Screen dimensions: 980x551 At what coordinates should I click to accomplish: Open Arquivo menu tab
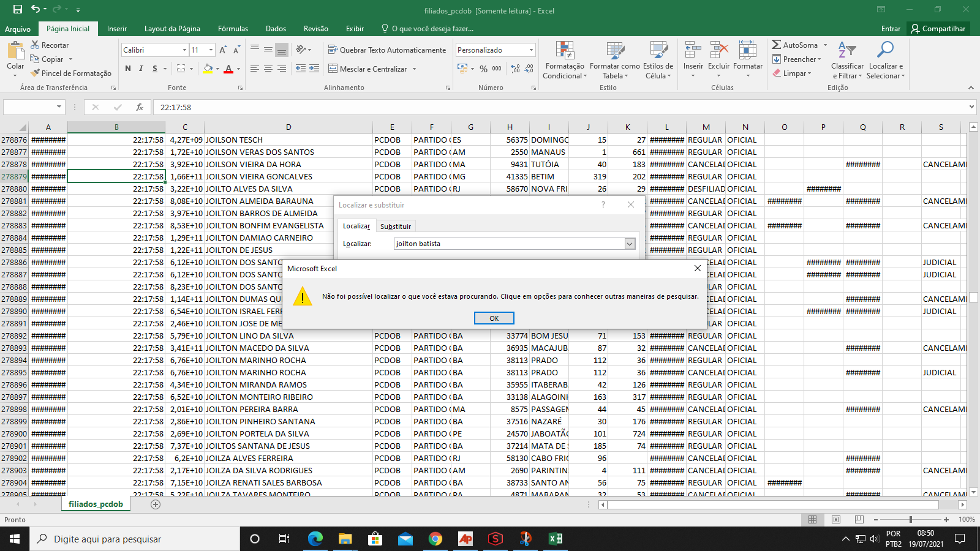click(18, 29)
